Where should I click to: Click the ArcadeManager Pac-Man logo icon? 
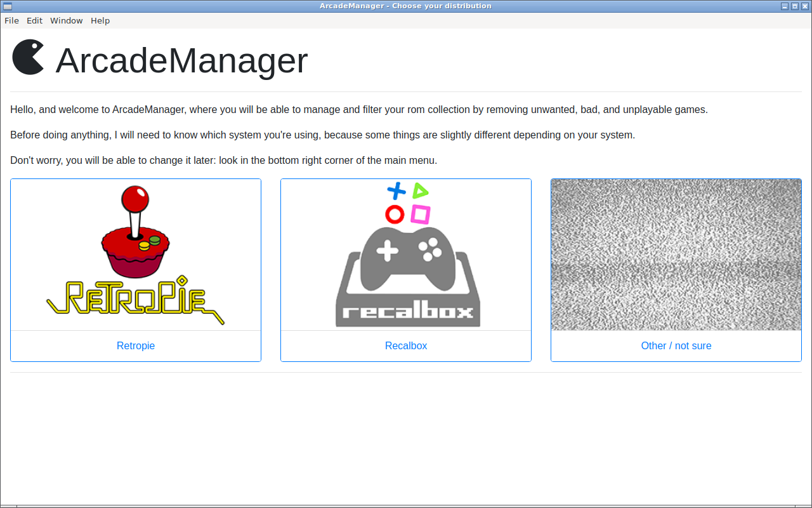click(x=28, y=57)
